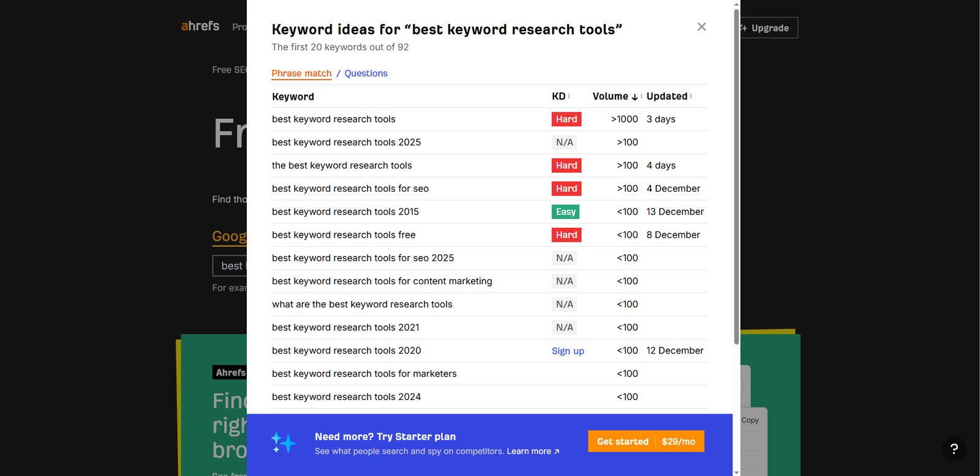This screenshot has height=476, width=980.
Task: Select keyword "best keyword research tools free"
Action: point(344,235)
